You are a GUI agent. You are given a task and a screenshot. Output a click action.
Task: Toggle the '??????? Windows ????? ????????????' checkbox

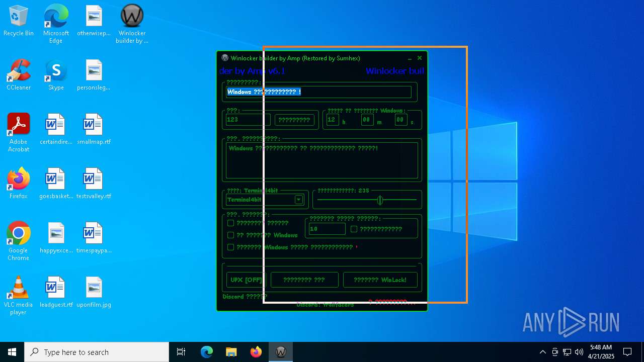[231, 247]
